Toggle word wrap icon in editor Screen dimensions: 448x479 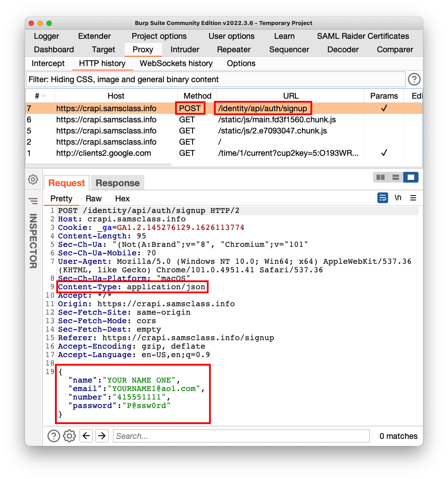(x=383, y=198)
